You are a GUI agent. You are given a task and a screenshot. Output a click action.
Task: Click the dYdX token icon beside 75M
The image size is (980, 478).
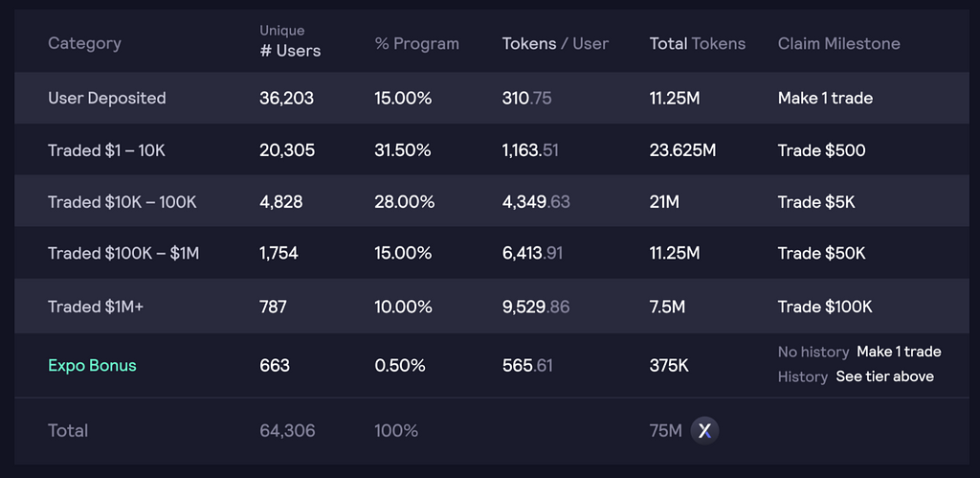point(704,430)
